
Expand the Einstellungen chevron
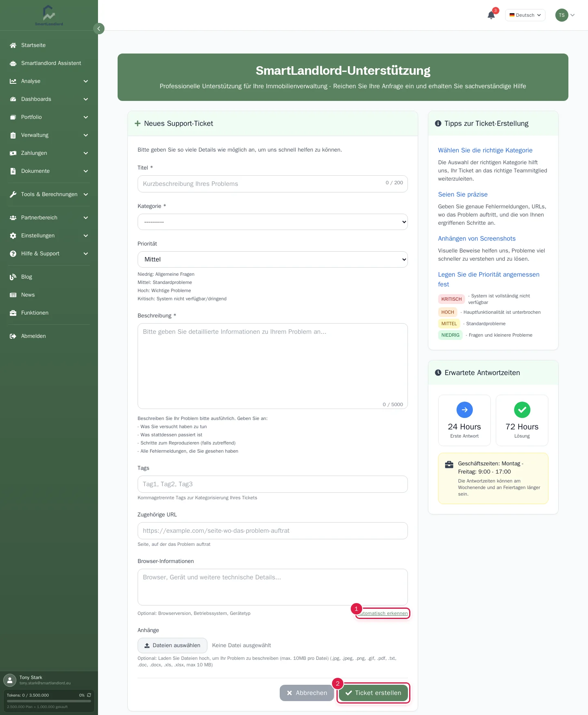[x=86, y=236]
